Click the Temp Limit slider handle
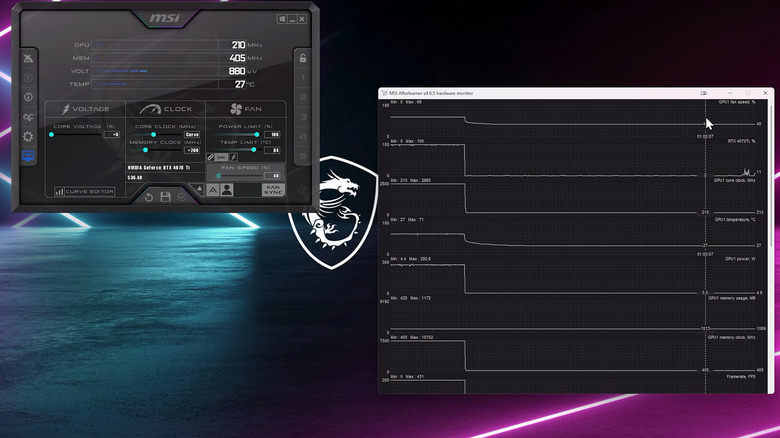The image size is (780, 438). pos(254,150)
